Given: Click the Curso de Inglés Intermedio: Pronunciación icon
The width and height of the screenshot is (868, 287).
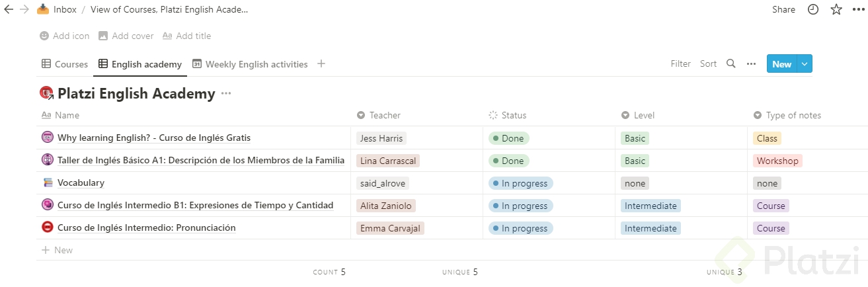Looking at the screenshot, I should [x=48, y=227].
